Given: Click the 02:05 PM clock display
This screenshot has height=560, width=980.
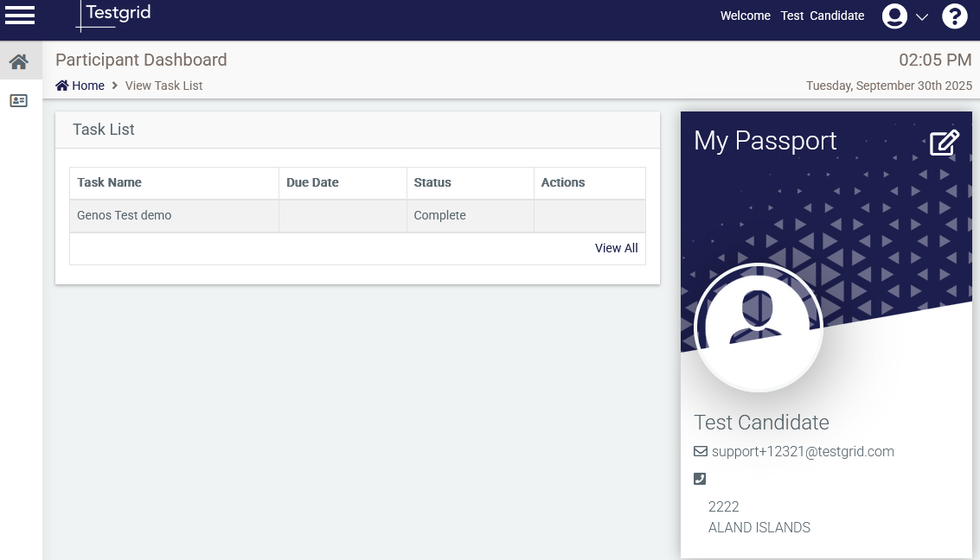Looking at the screenshot, I should 935,60.
